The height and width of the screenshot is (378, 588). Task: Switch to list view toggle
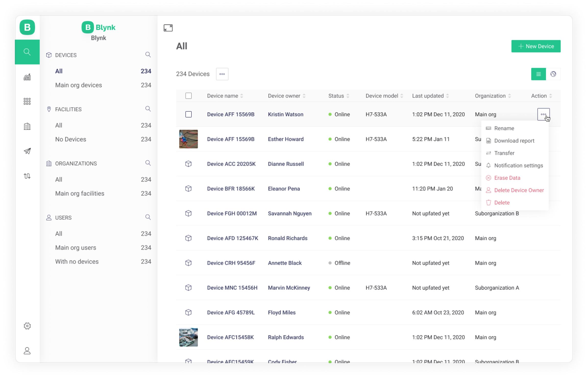pyautogui.click(x=538, y=74)
